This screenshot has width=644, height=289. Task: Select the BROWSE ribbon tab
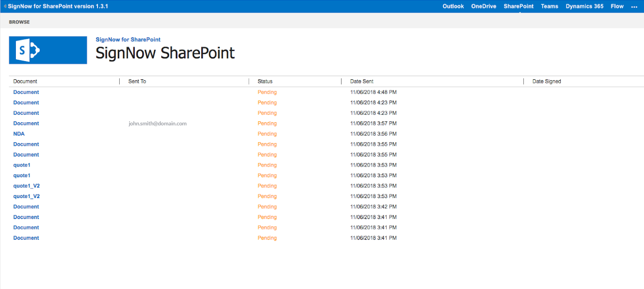19,21
